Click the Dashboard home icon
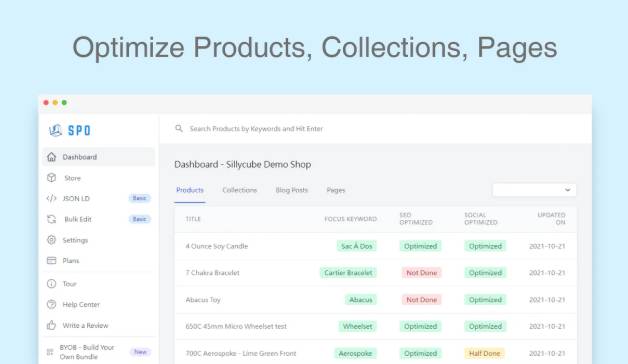Viewport: 628px width, 364px height. coord(51,157)
